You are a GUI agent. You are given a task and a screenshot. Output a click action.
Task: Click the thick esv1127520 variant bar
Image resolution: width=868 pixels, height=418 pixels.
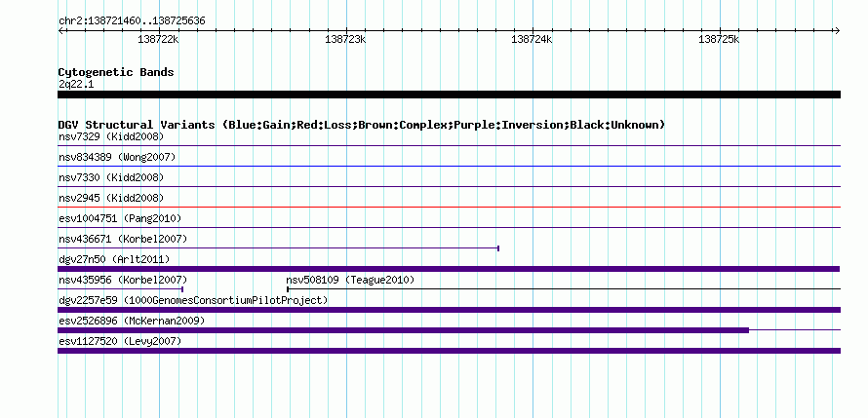pos(449,351)
